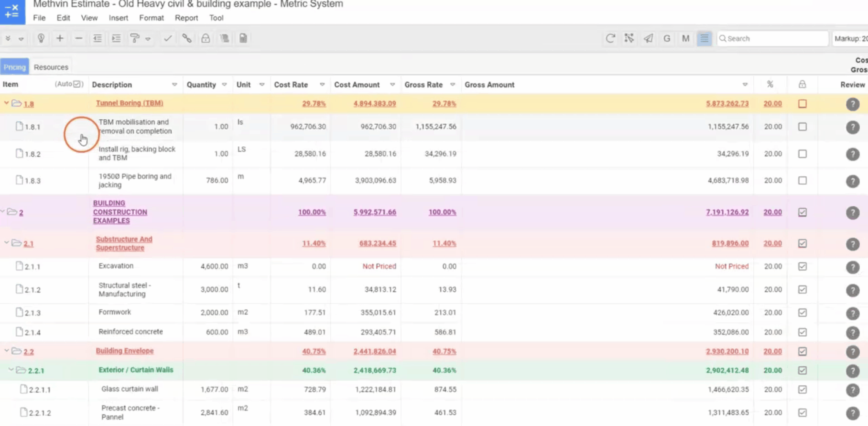Click the refresh icon near search
The image size is (868, 426).
(610, 38)
